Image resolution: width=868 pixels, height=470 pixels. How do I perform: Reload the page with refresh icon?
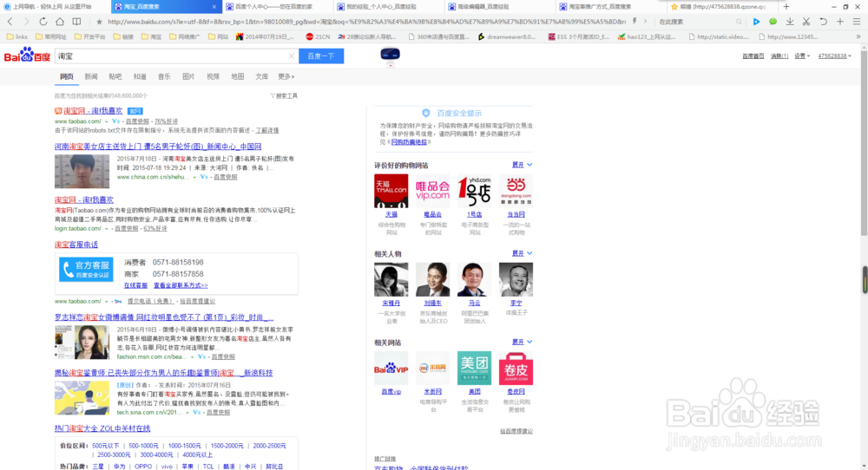tap(43, 22)
